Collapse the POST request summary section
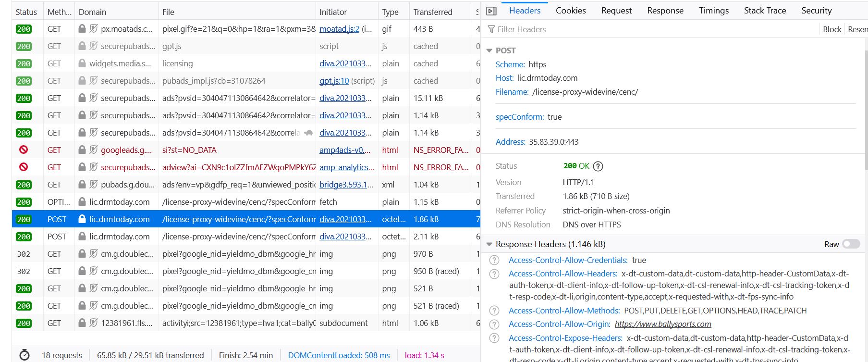The width and height of the screenshot is (868, 362). [x=489, y=50]
